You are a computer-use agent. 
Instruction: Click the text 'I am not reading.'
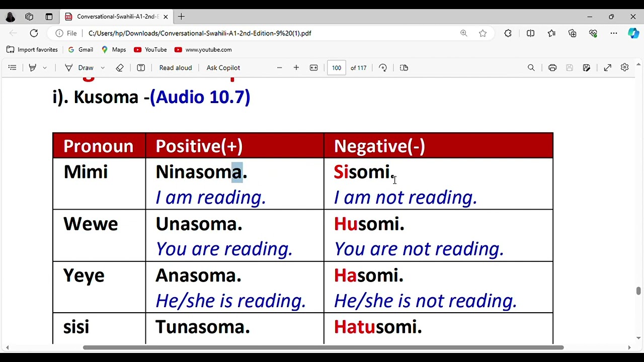point(406,198)
